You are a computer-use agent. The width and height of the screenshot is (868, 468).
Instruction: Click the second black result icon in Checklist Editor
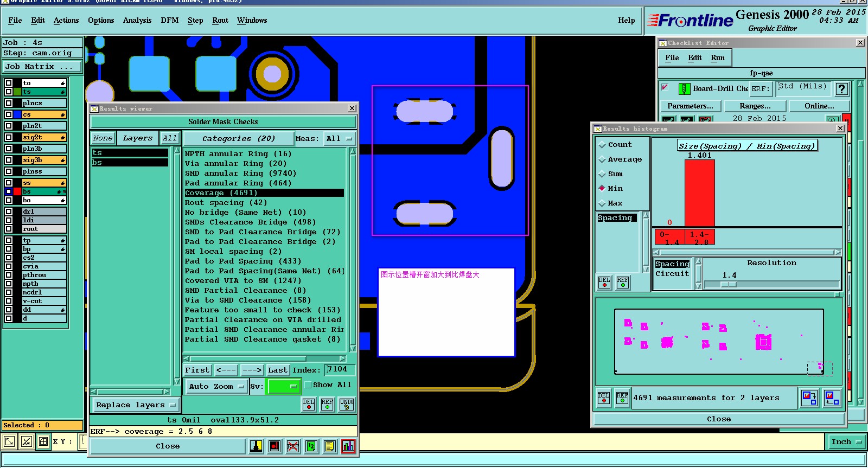point(687,119)
